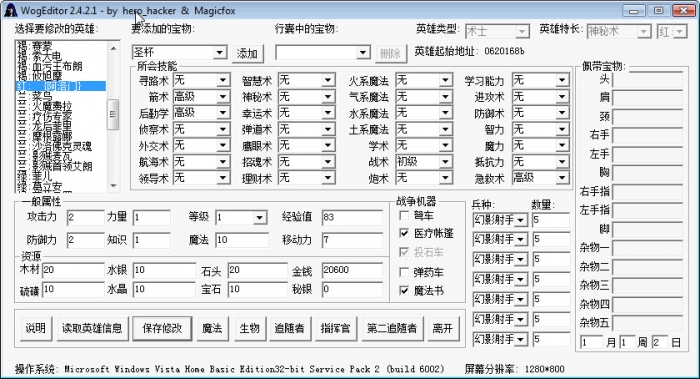Expand the 理财术 skill dropdown
The height and width of the screenshot is (379, 700).
(328, 178)
